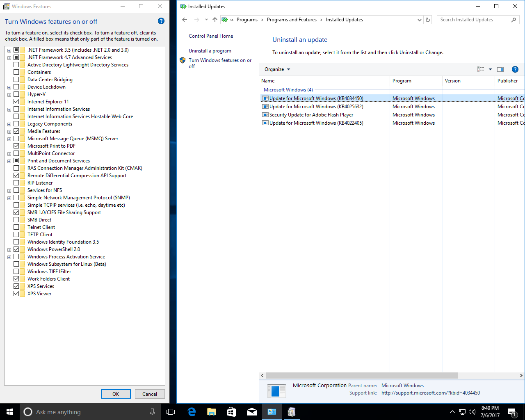Open help in Windows Features dialog
The image size is (525, 420).
(161, 21)
